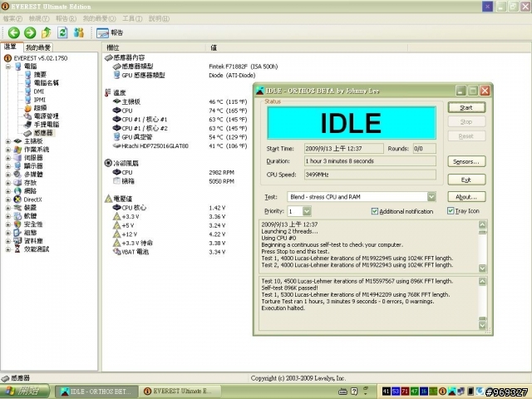Select the 電源管理 power management item
532x399 pixels.
(47, 116)
